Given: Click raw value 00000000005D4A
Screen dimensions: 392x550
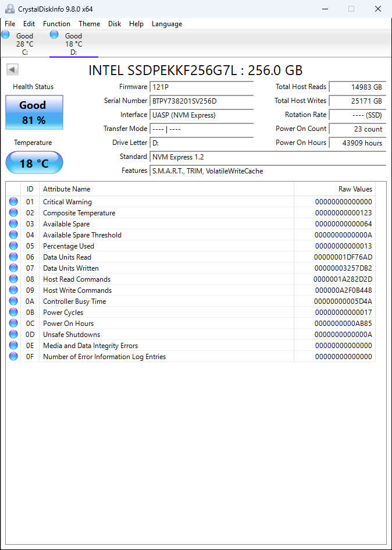Looking at the screenshot, I should (343, 301).
